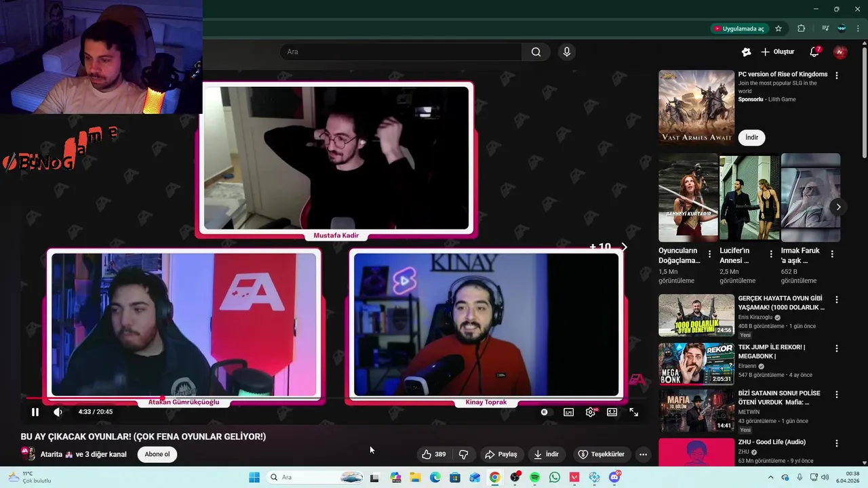Open Microsoft Edge from the taskbar

[x=435, y=478]
